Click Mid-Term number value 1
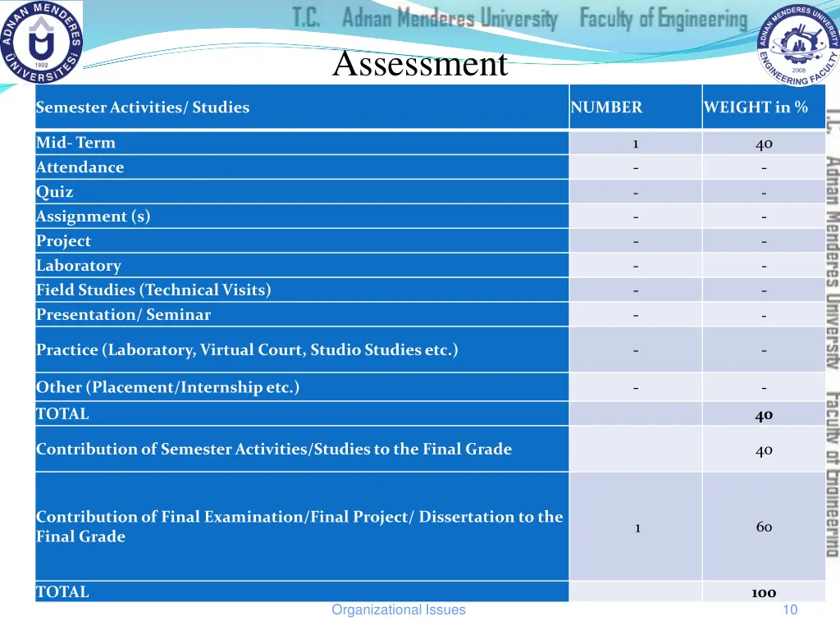Image resolution: width=840 pixels, height=630 pixels. coord(636,144)
